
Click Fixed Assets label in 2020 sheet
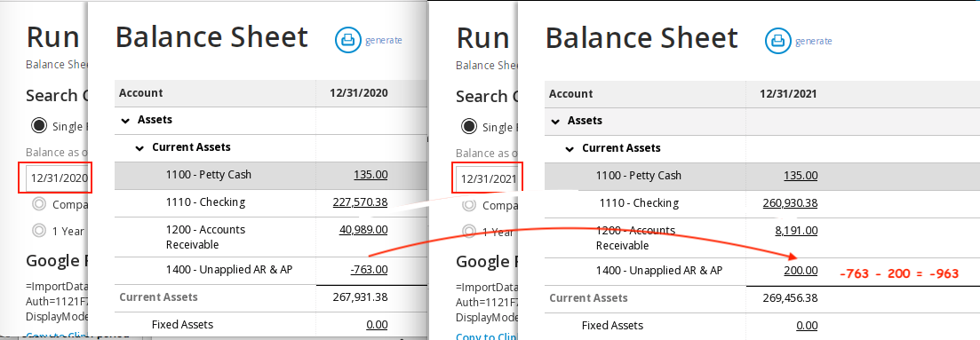coord(182,324)
